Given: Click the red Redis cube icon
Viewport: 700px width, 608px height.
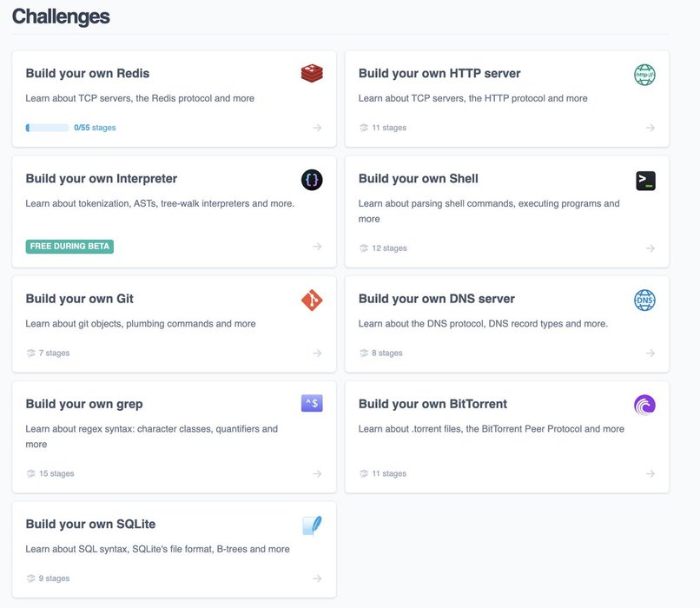Looking at the screenshot, I should point(312,73).
